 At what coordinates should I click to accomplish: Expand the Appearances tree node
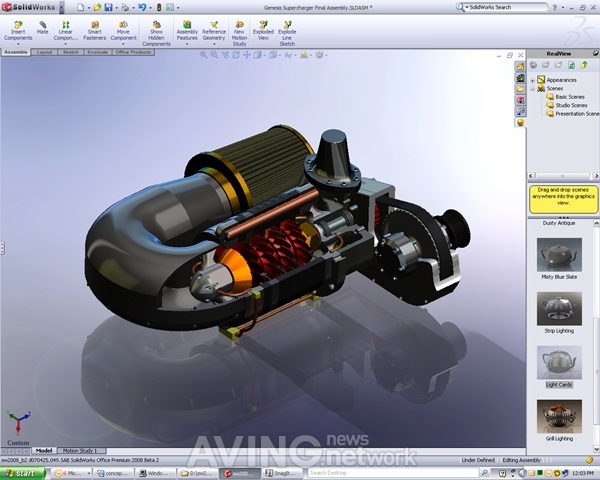(532, 80)
